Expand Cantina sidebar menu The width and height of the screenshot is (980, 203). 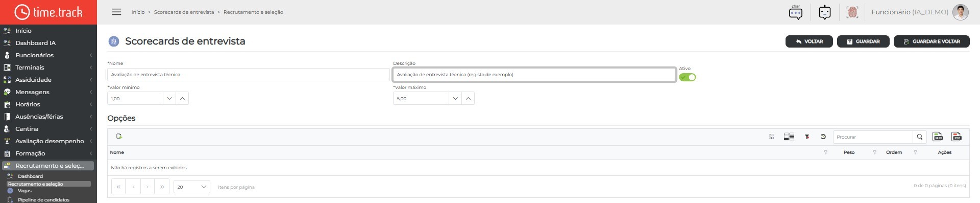48,129
